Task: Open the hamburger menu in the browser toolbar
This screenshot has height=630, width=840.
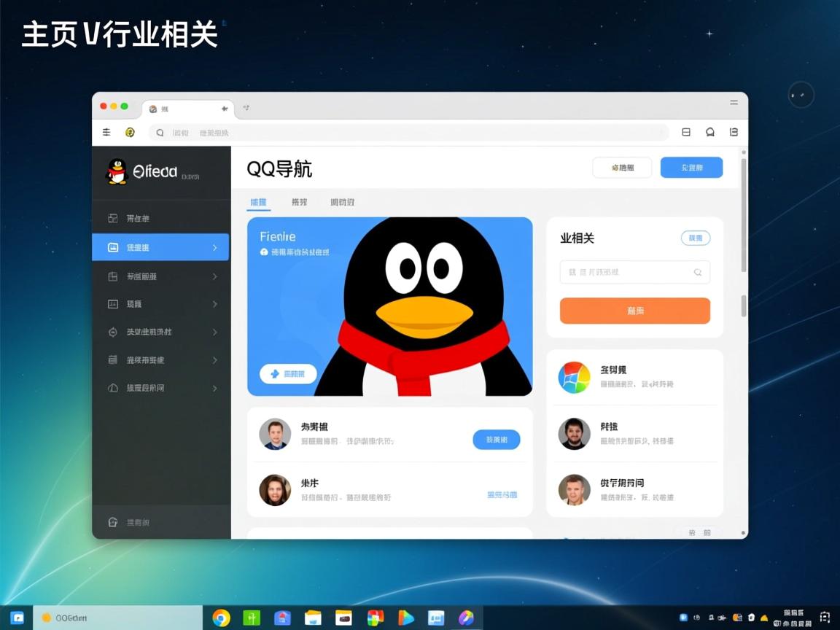Action: click(x=106, y=132)
